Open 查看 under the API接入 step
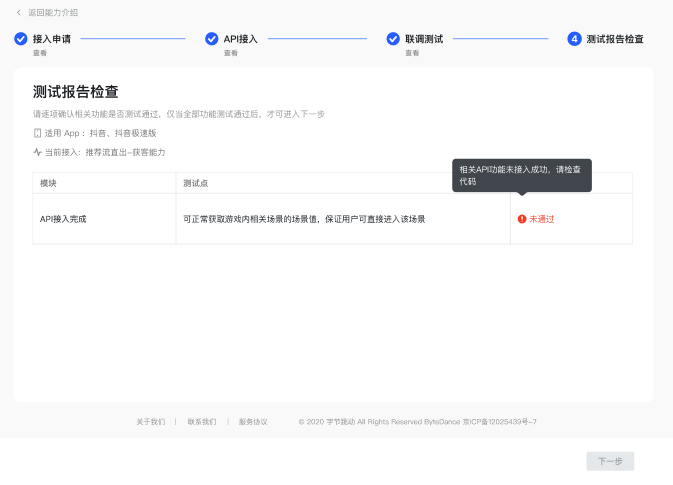The width and height of the screenshot is (673, 485). point(230,52)
